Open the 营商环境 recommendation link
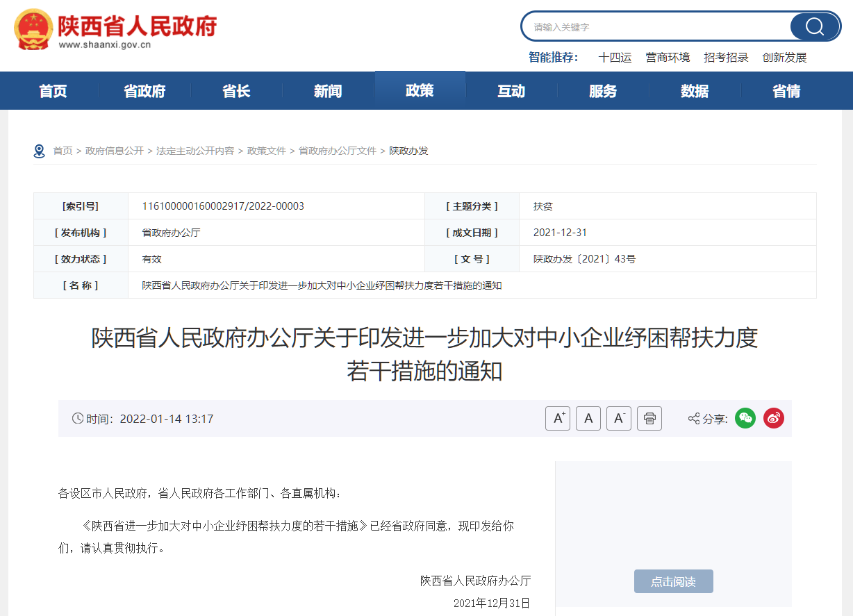853x616 pixels. coord(668,58)
